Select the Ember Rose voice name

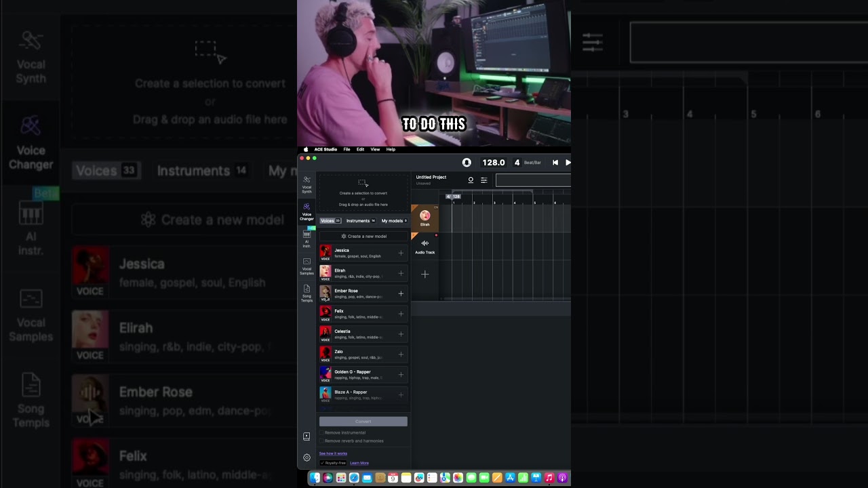[346, 291]
